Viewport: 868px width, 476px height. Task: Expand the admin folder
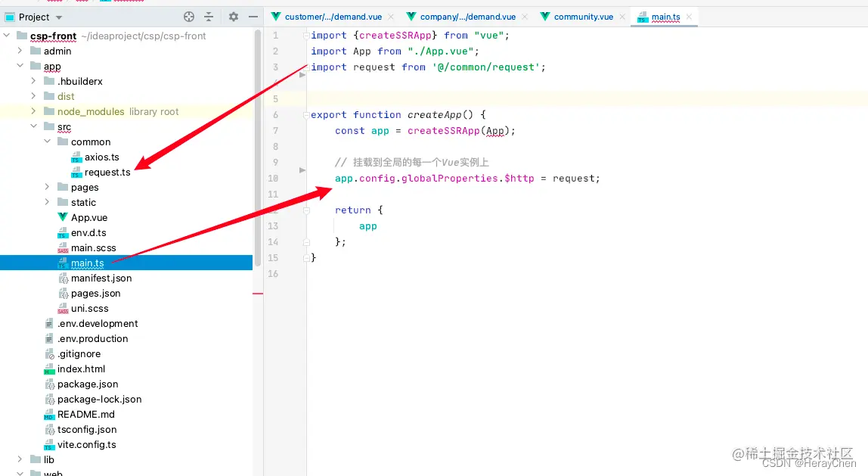[20, 51]
